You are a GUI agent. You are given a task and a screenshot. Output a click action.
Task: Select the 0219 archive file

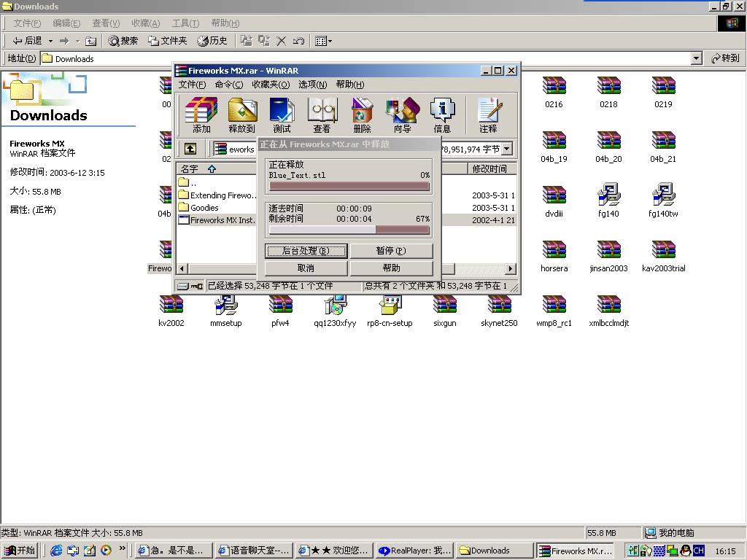pos(664,93)
